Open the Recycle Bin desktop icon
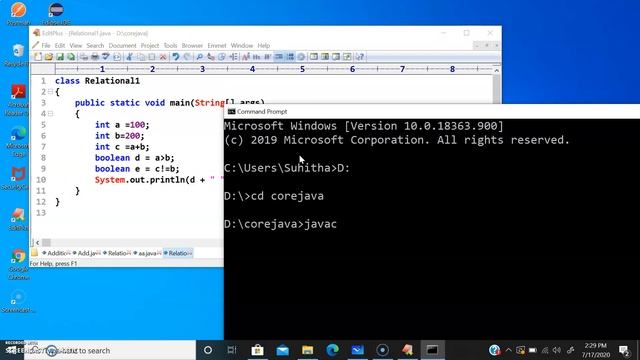Image resolution: width=640 pixels, height=360 pixels. point(18,55)
